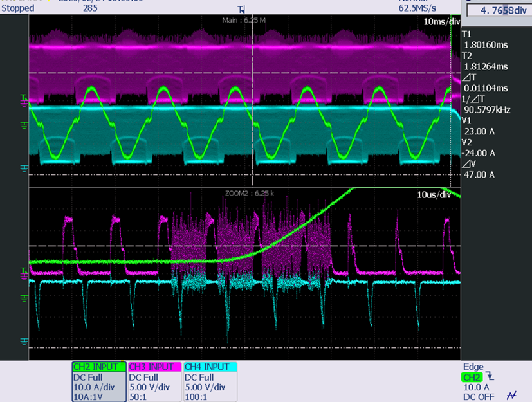Click the green trigger level T marker in zoom window
This screenshot has height=402, width=532.
coord(23,271)
